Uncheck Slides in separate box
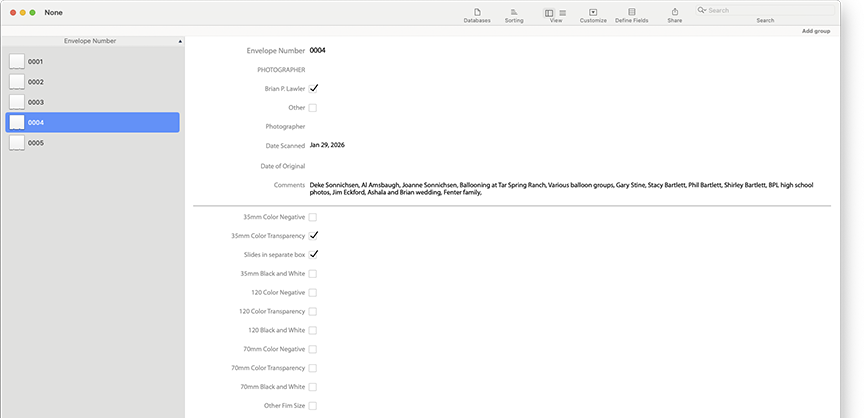 313,255
